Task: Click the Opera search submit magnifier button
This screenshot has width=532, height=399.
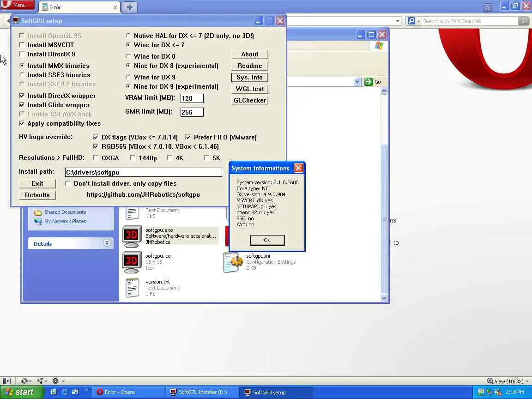Action: (524, 21)
